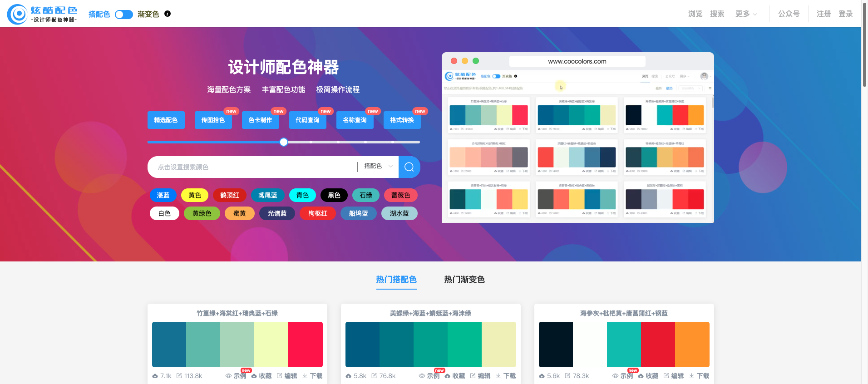Click the 下载 icon on 美蝶绿 card

(498, 376)
